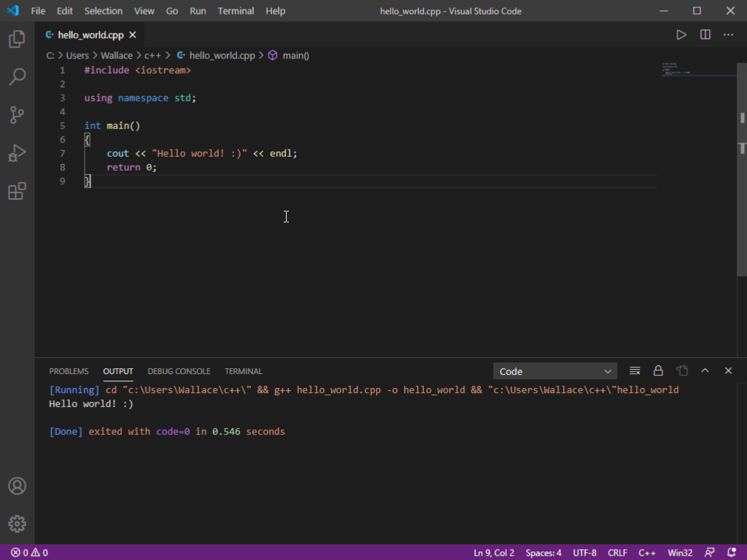Open the Manage gear menu
747x560 pixels.
17,524
